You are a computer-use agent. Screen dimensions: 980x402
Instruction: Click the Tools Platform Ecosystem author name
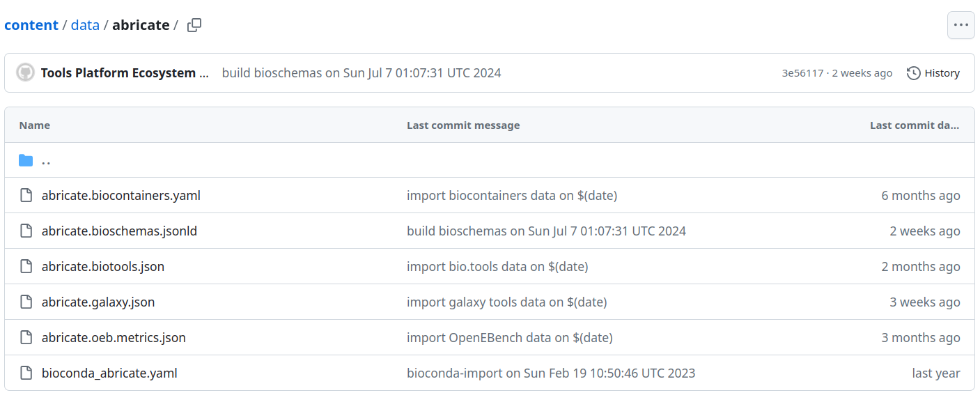[x=125, y=73]
